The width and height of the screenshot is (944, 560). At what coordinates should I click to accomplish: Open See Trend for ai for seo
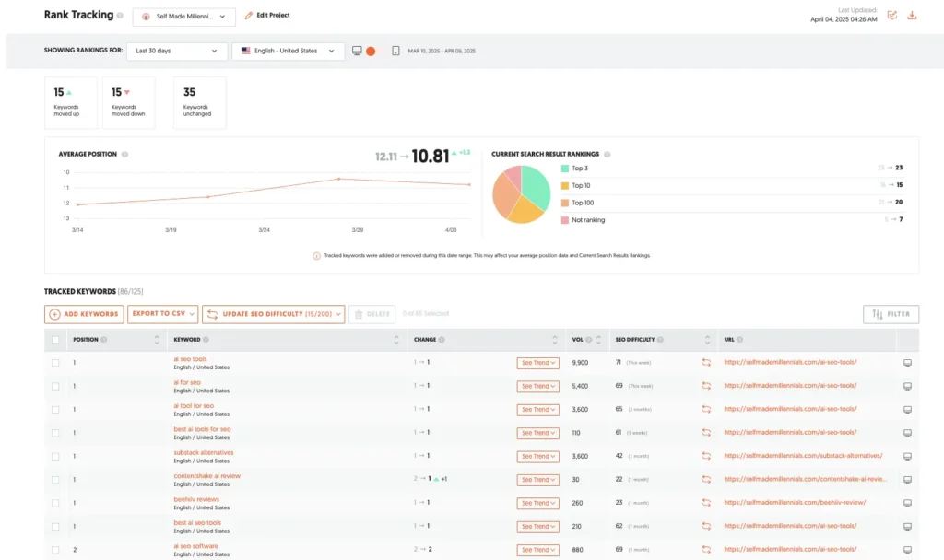point(537,386)
